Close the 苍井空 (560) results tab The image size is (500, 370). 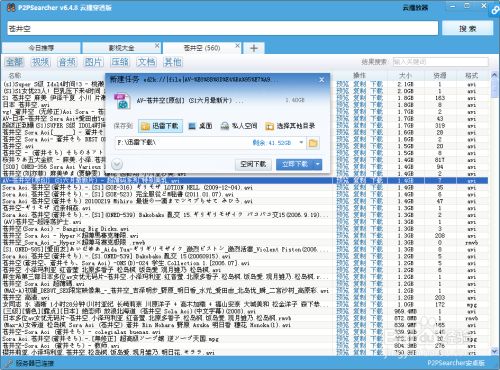237,46
